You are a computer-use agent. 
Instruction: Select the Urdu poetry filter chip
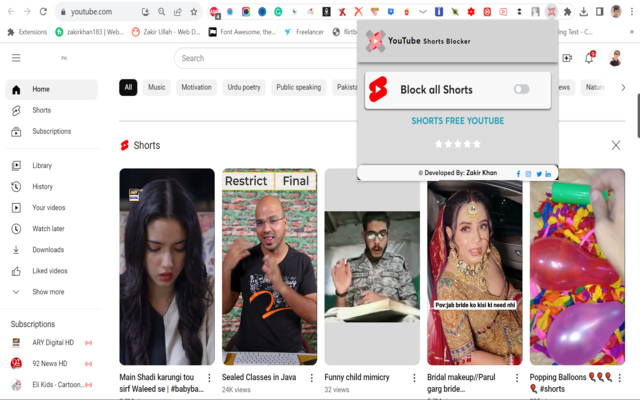[244, 87]
